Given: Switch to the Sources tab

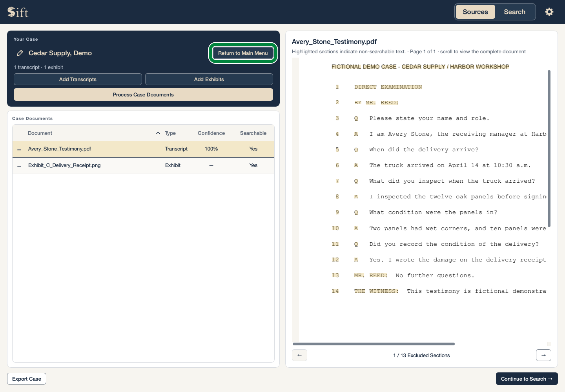Looking at the screenshot, I should pos(475,12).
